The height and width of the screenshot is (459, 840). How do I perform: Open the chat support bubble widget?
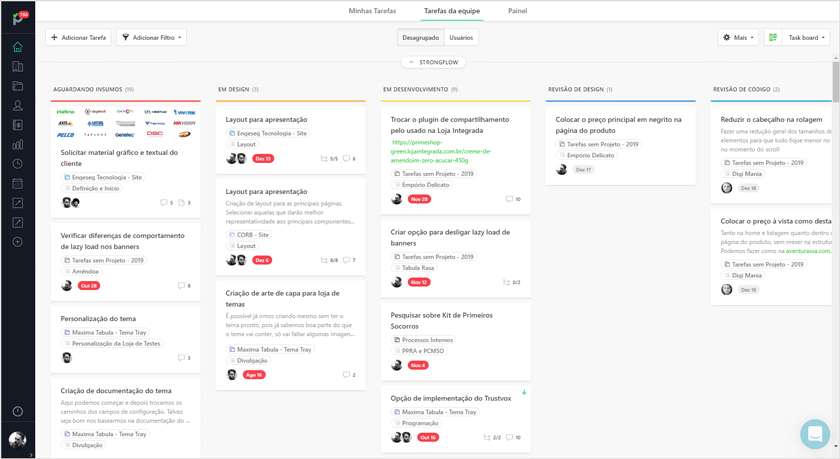(x=815, y=434)
